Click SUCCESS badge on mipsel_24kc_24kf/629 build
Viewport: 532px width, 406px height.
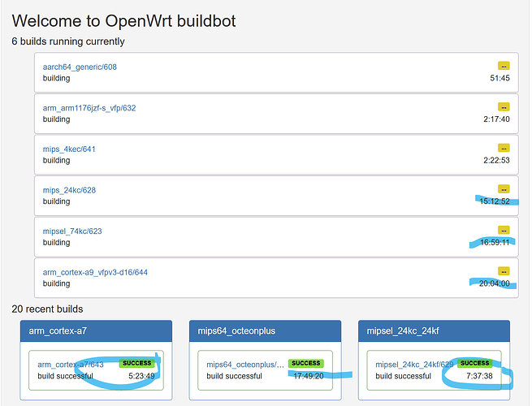tap(475, 363)
